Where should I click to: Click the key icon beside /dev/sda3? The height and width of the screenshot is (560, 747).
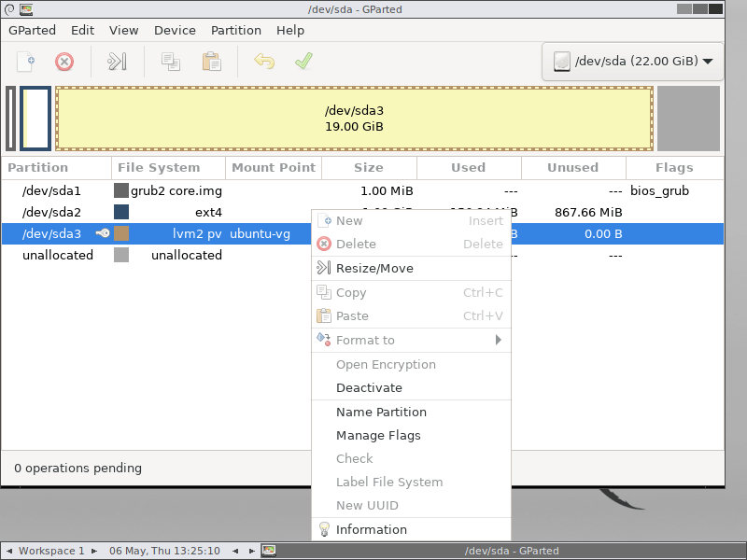(101, 233)
